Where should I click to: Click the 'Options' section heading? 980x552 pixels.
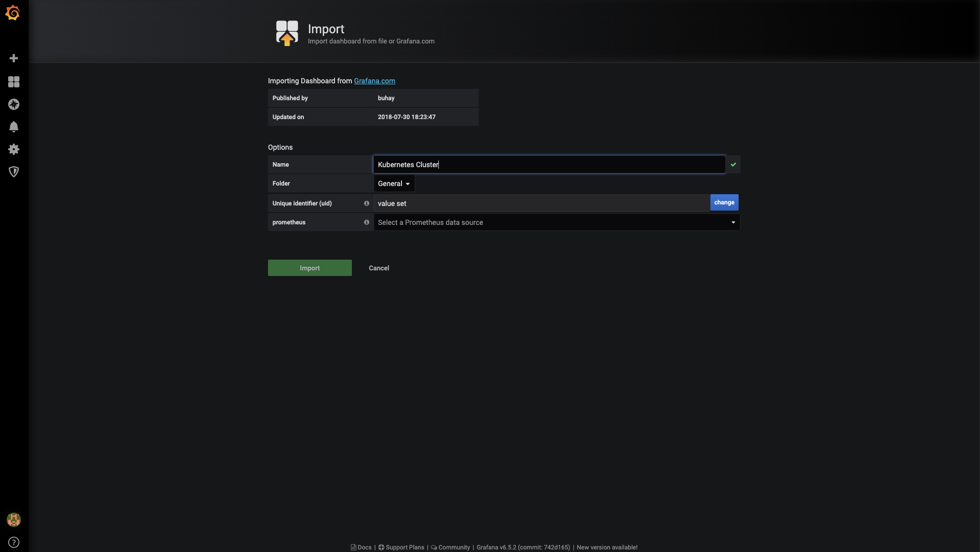point(280,147)
